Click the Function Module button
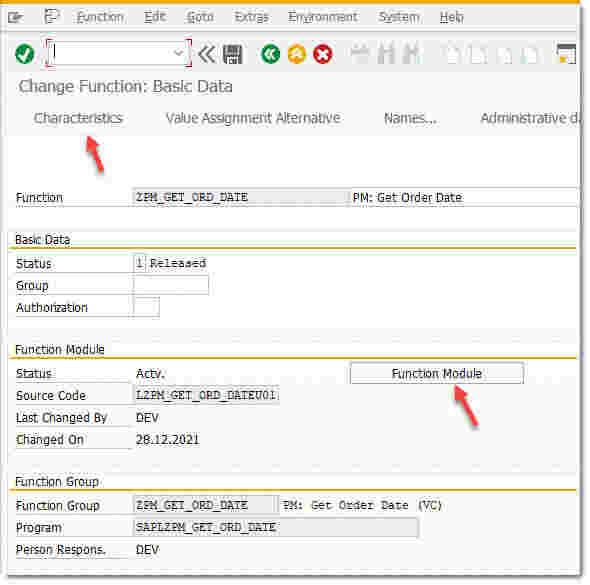The image size is (590, 585). tap(436, 373)
